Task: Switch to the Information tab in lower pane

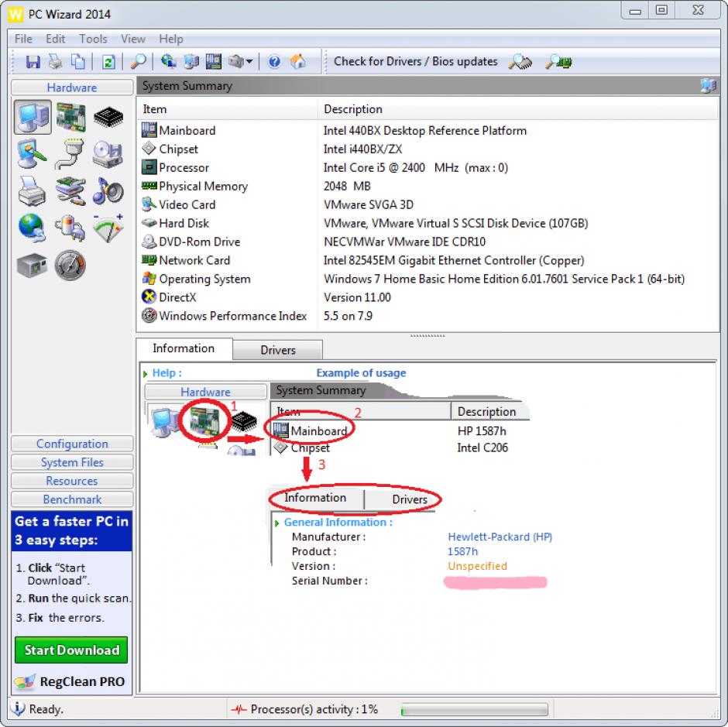Action: pos(184,348)
